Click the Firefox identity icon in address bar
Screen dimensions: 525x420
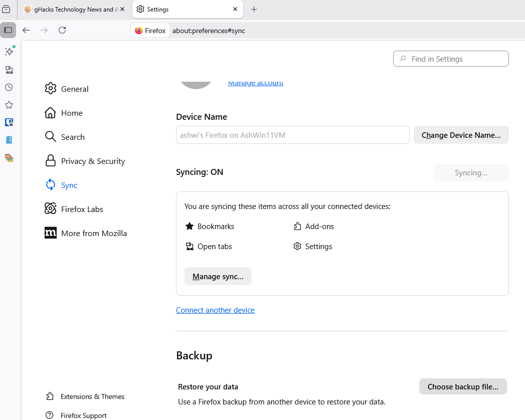coord(150,31)
